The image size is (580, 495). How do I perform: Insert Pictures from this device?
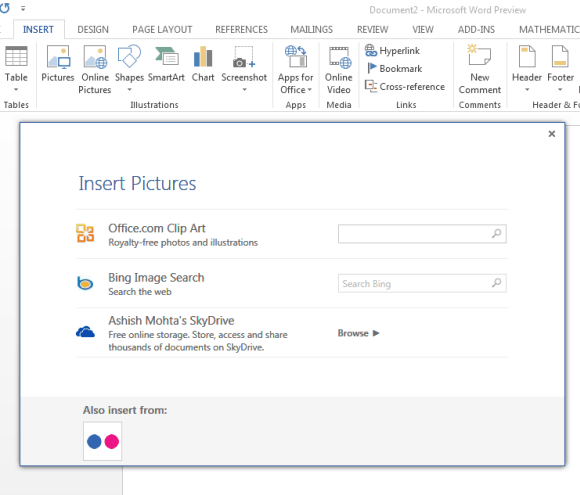pyautogui.click(x=58, y=63)
